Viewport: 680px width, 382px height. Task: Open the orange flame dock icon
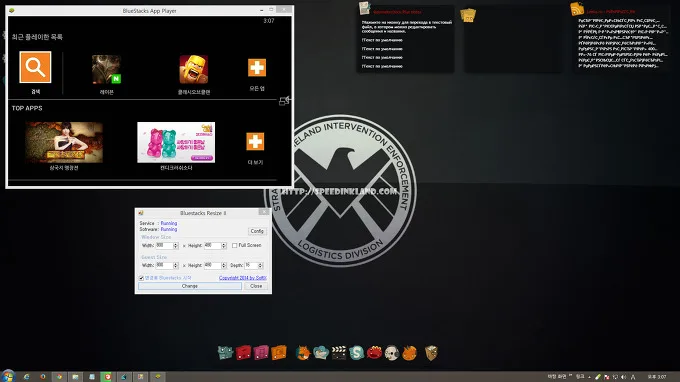pyautogui.click(x=409, y=353)
